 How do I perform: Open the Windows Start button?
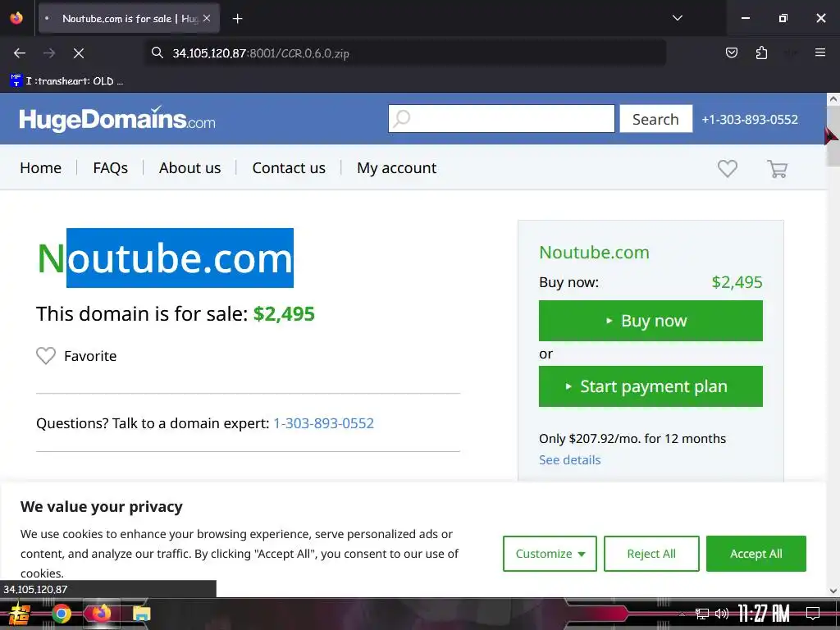(x=18, y=614)
